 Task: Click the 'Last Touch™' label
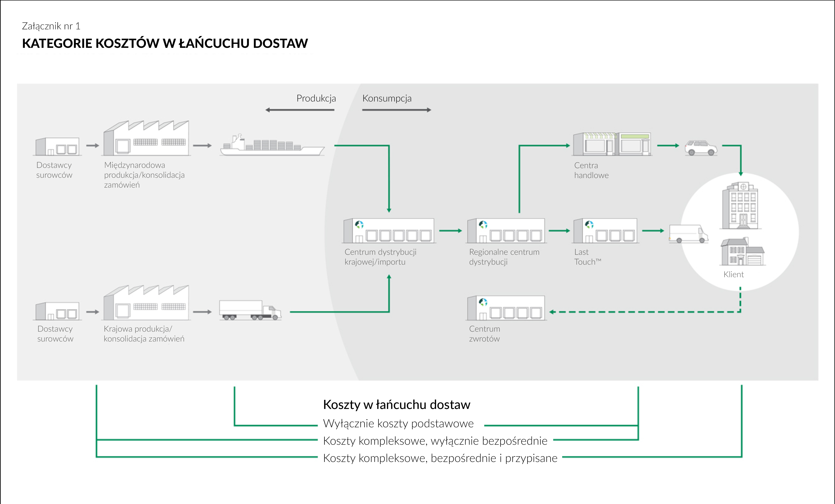tap(588, 257)
